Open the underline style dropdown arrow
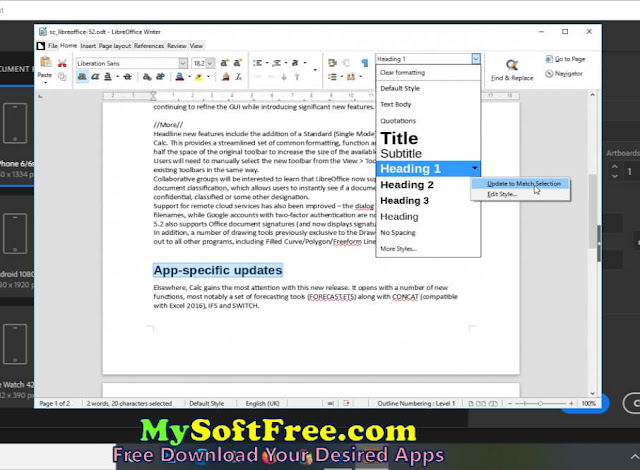Screen dimensions: 640x470 (118, 76)
